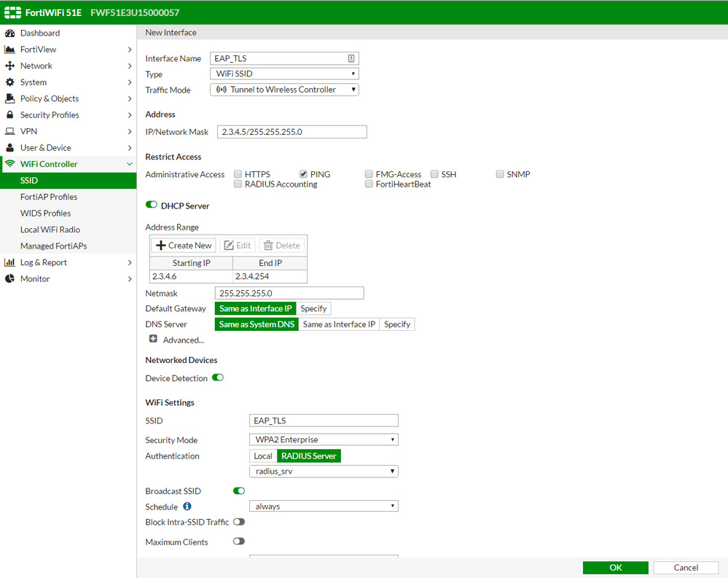Expand the FortiView menu chevron
The width and height of the screenshot is (728, 578).
point(130,50)
